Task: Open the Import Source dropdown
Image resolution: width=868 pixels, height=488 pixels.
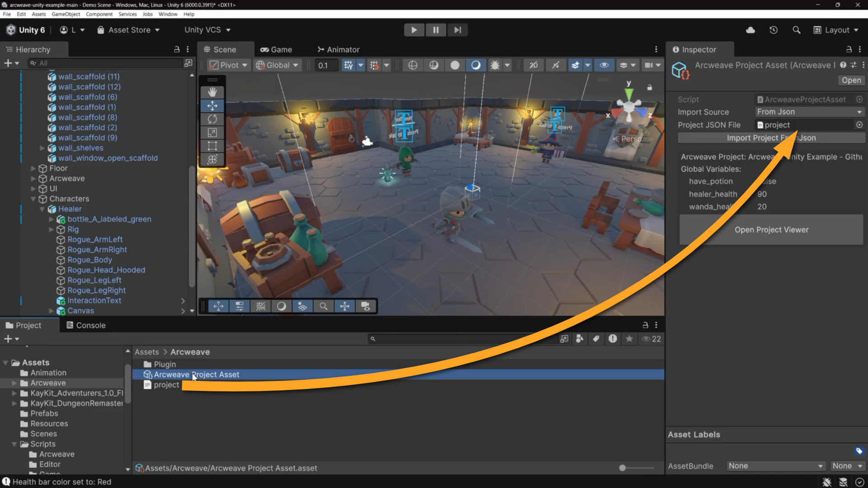Action: coord(810,112)
